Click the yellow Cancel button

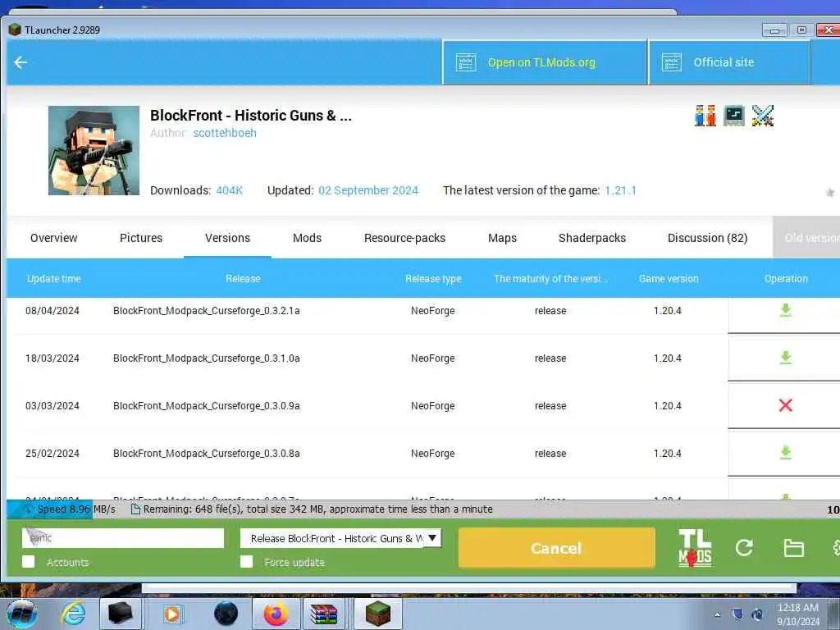point(557,548)
